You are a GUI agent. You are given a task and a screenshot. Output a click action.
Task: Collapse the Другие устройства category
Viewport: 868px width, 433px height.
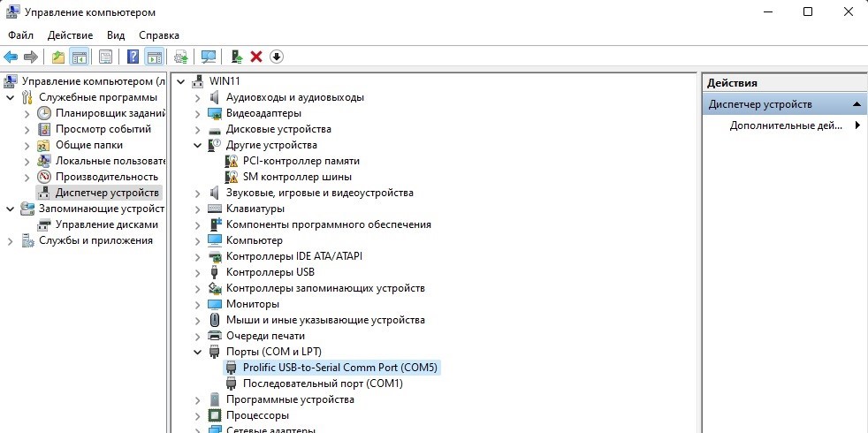point(198,145)
